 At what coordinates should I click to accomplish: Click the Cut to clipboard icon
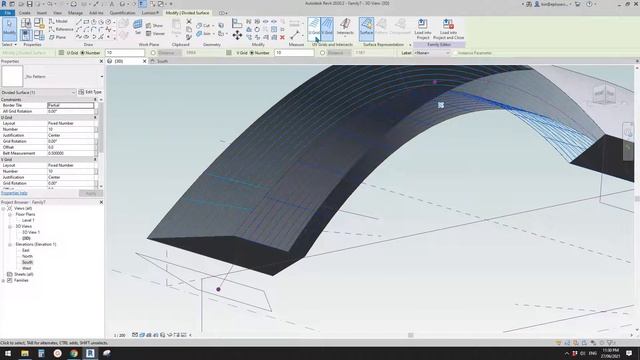pyautogui.click(x=189, y=22)
